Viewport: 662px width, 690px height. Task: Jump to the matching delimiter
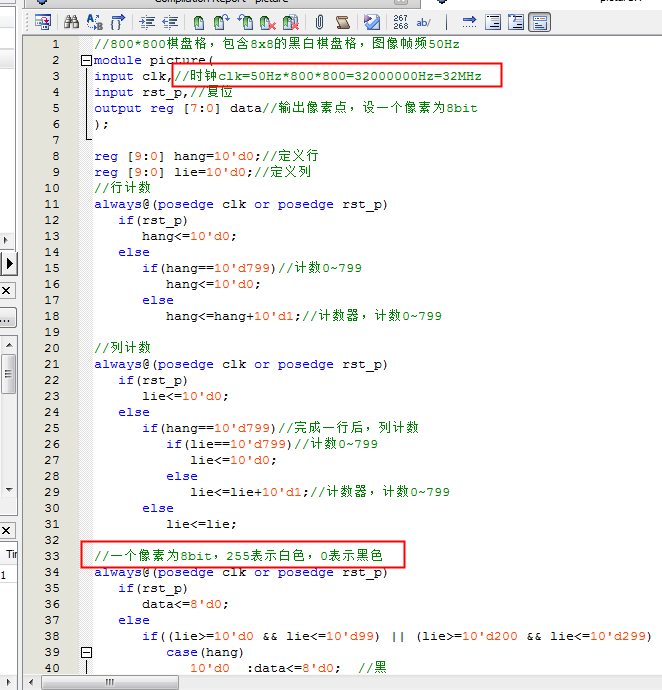(x=118, y=22)
